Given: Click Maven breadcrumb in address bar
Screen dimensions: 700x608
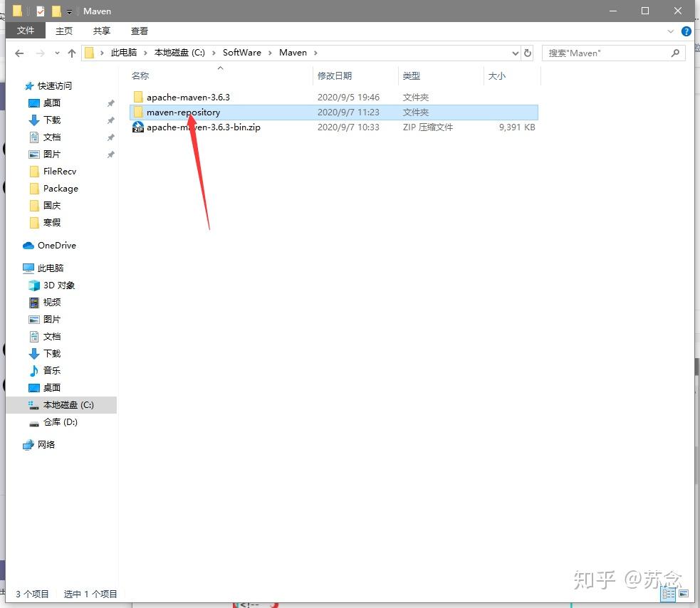Looking at the screenshot, I should [x=293, y=53].
